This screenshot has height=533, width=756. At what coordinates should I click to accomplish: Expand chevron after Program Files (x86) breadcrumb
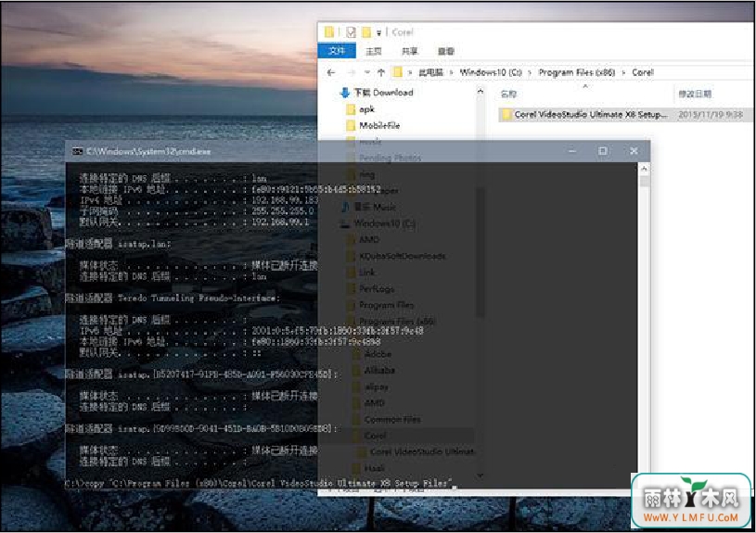tap(623, 73)
